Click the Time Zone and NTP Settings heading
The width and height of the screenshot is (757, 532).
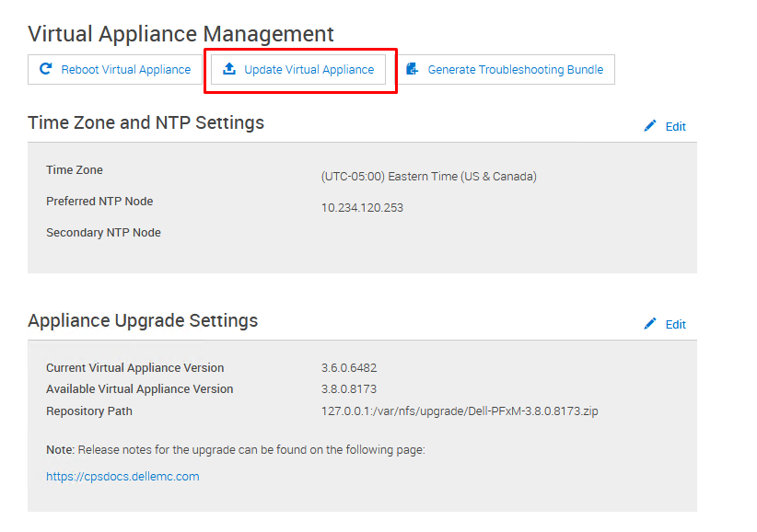click(x=146, y=123)
